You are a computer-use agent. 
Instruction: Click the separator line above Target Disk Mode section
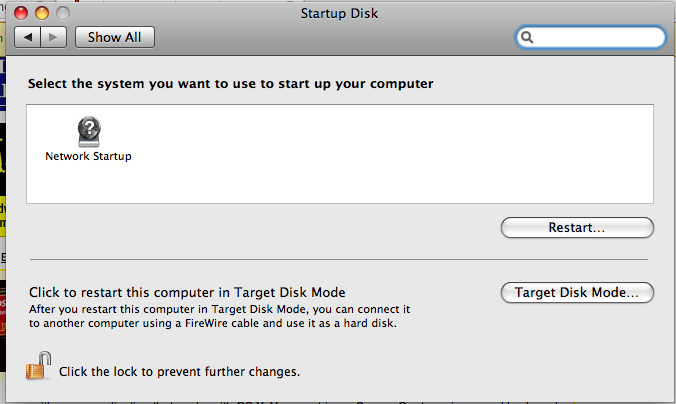tap(339, 260)
